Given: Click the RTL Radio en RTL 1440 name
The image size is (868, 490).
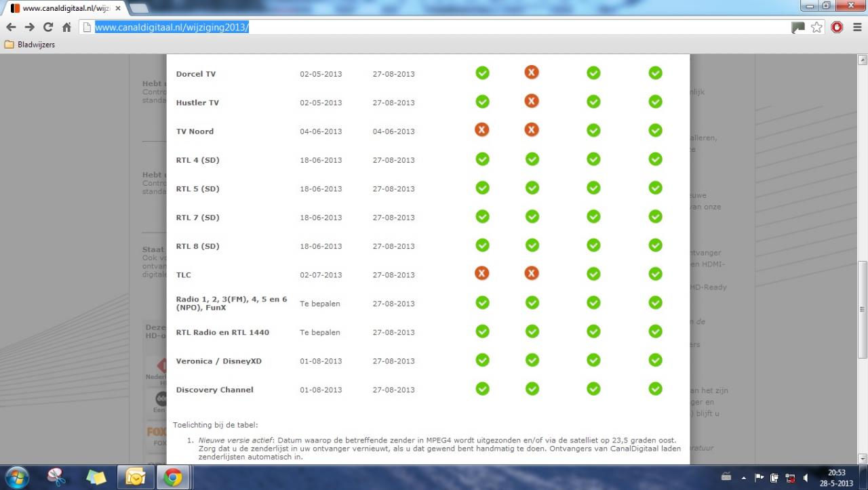Looking at the screenshot, I should pyautogui.click(x=222, y=332).
